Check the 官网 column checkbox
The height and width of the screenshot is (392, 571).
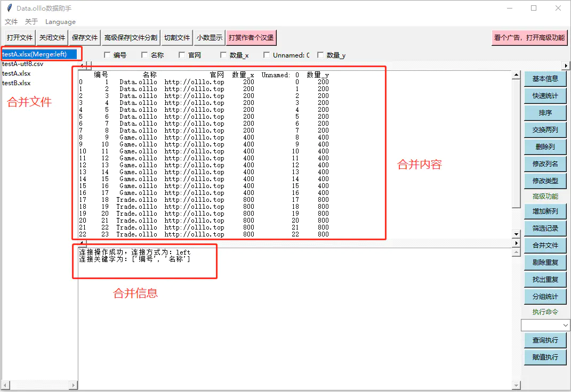click(x=182, y=55)
